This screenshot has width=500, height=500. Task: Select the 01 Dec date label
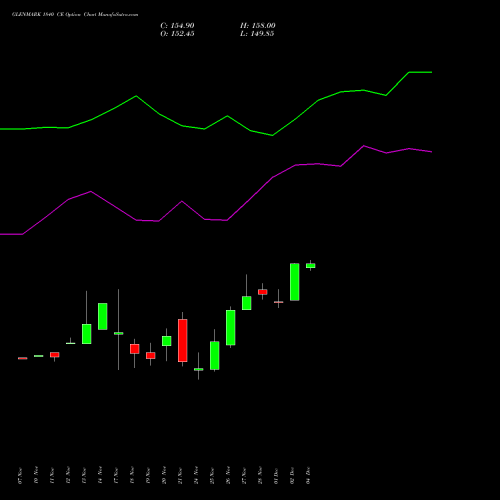pyautogui.click(x=276, y=476)
